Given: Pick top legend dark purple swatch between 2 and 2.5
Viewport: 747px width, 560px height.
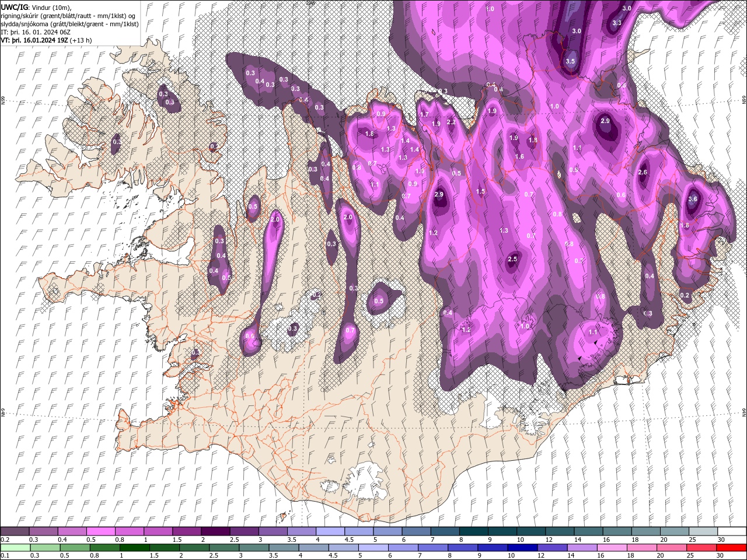Looking at the screenshot, I should (x=215, y=531).
